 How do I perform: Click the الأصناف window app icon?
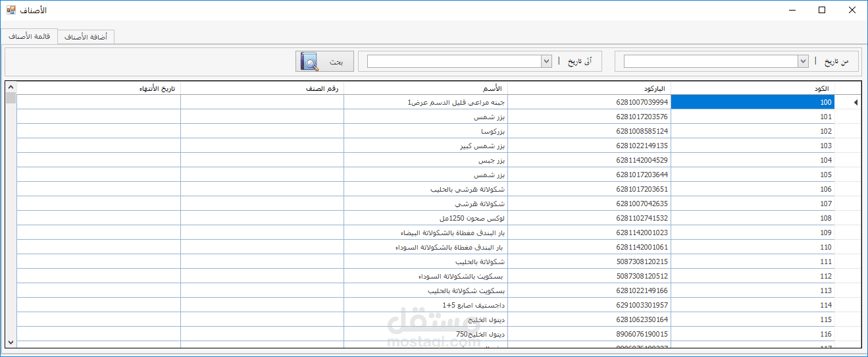pyautogui.click(x=11, y=10)
